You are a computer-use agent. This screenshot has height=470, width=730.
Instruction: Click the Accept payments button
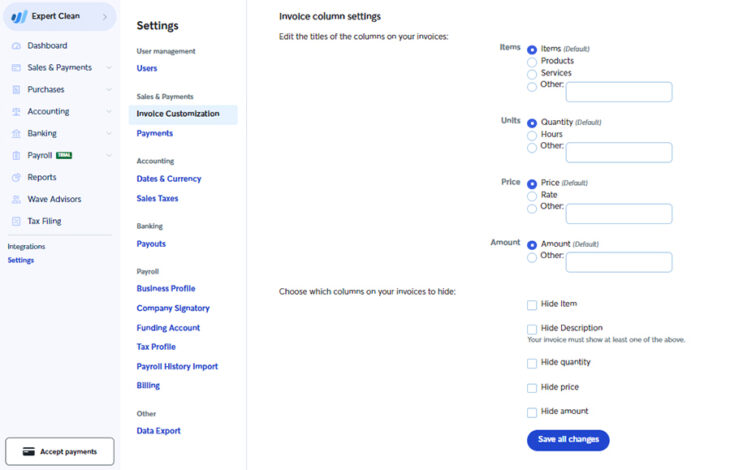click(60, 452)
